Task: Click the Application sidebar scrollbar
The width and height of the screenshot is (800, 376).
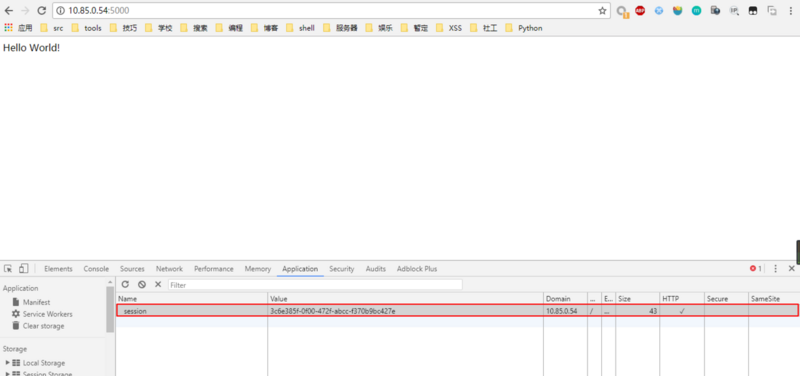Action: click(110, 309)
